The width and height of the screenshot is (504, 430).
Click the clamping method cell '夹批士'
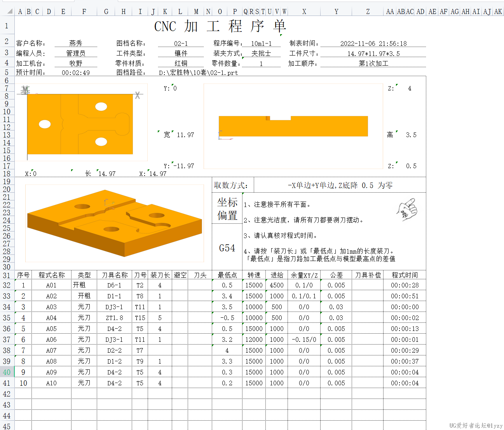coord(261,53)
